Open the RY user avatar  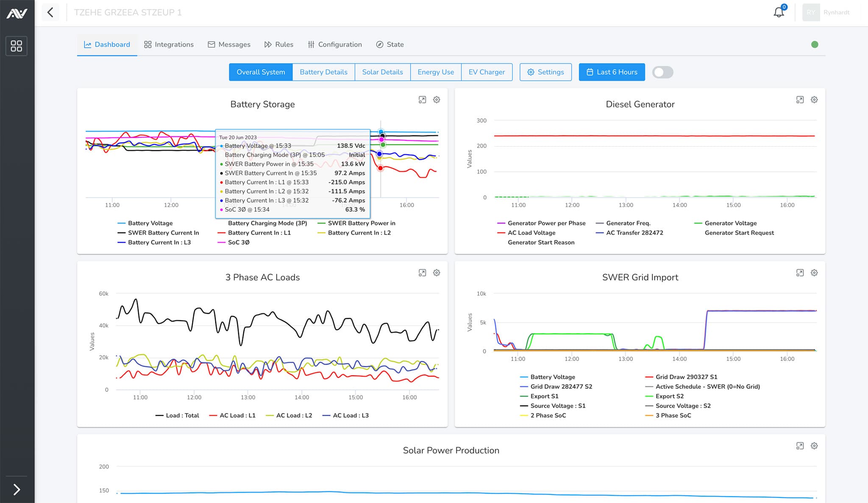[811, 12]
